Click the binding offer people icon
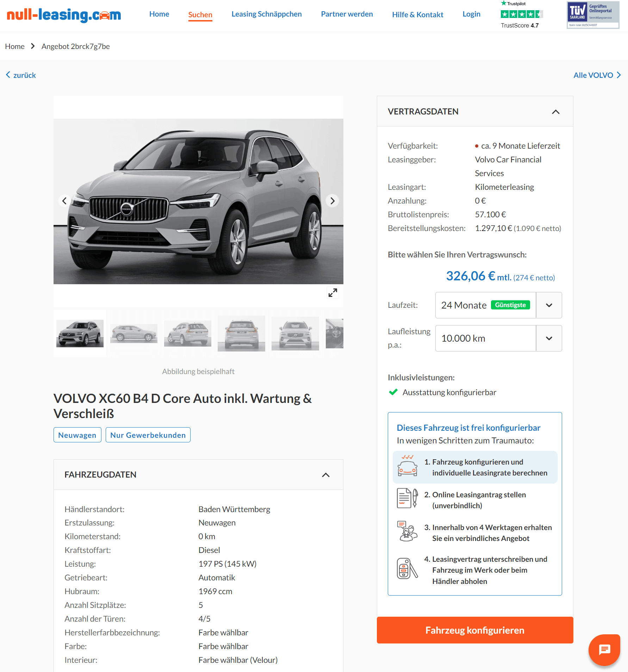This screenshot has width=628, height=672. coord(408,531)
